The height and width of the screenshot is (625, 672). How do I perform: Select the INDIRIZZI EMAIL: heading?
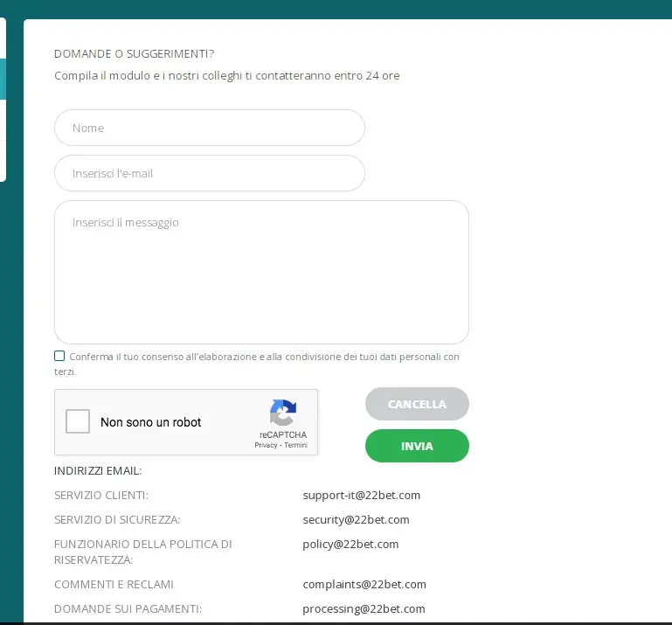coord(98,470)
